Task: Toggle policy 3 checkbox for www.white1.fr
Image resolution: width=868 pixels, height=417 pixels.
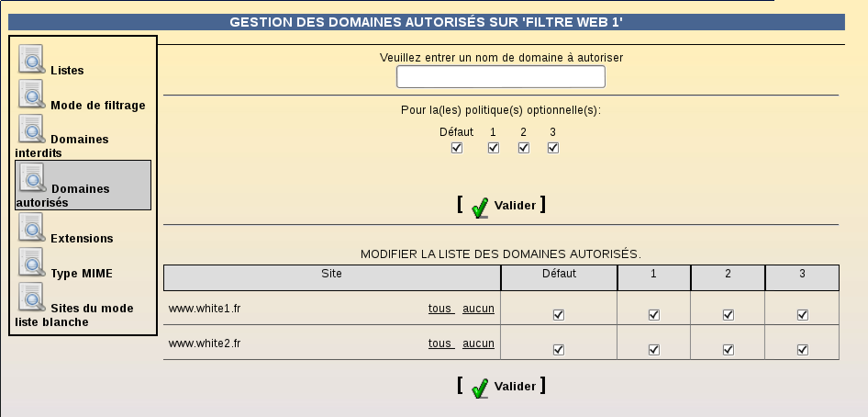Action: tap(803, 314)
